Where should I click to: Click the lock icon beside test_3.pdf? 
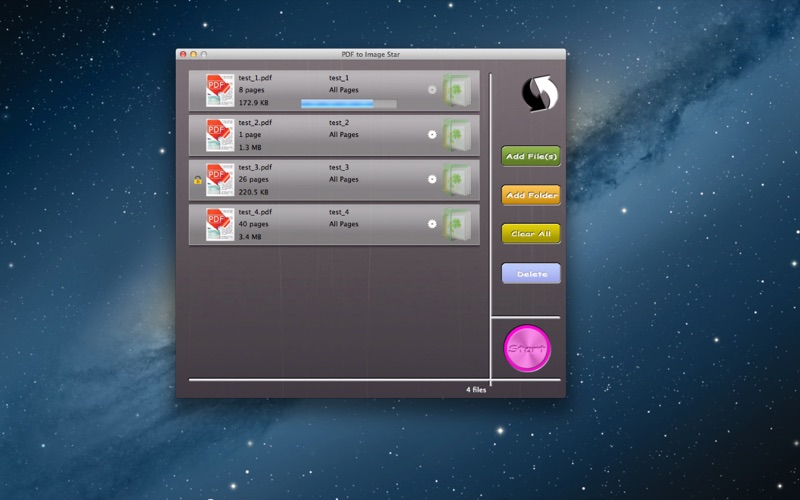click(x=197, y=180)
